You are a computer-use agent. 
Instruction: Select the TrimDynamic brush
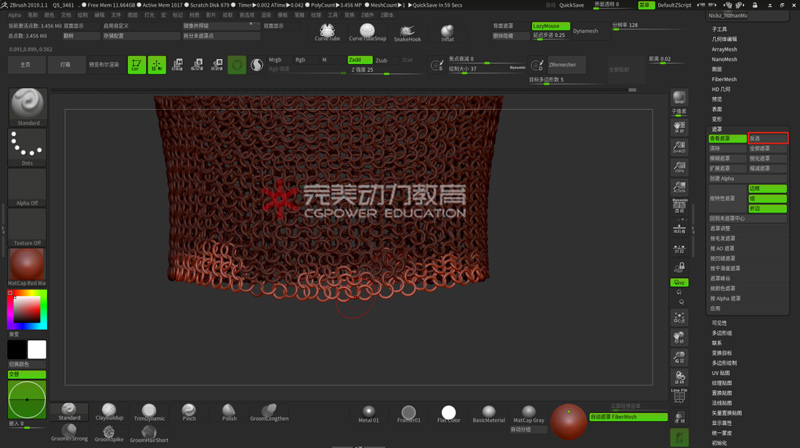148,411
